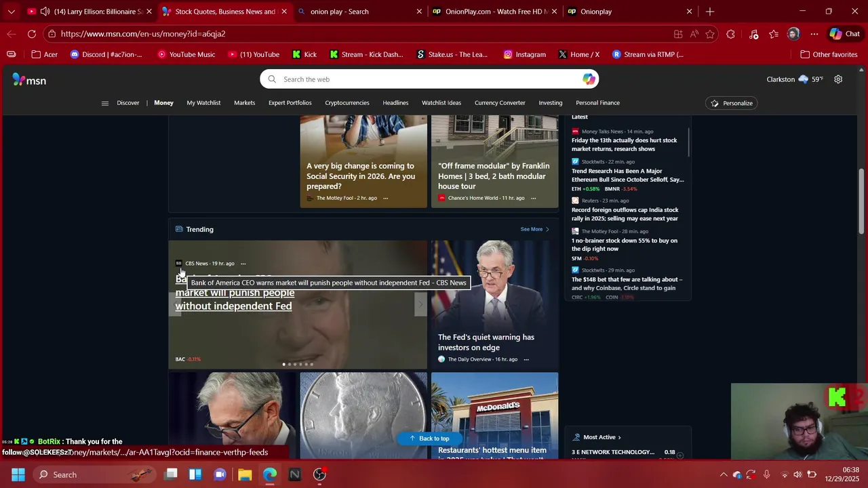This screenshot has width=868, height=488.
Task: Show hidden system tray icons chevron
Action: pos(724,474)
